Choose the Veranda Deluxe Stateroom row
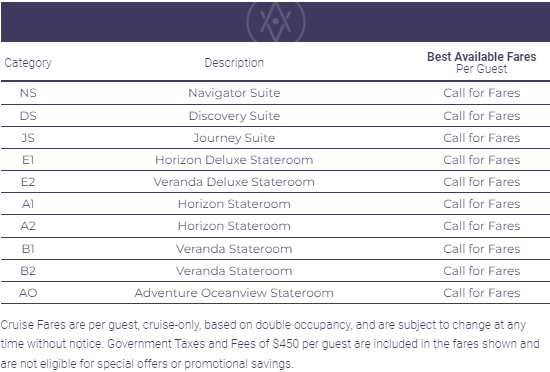 pos(275,182)
